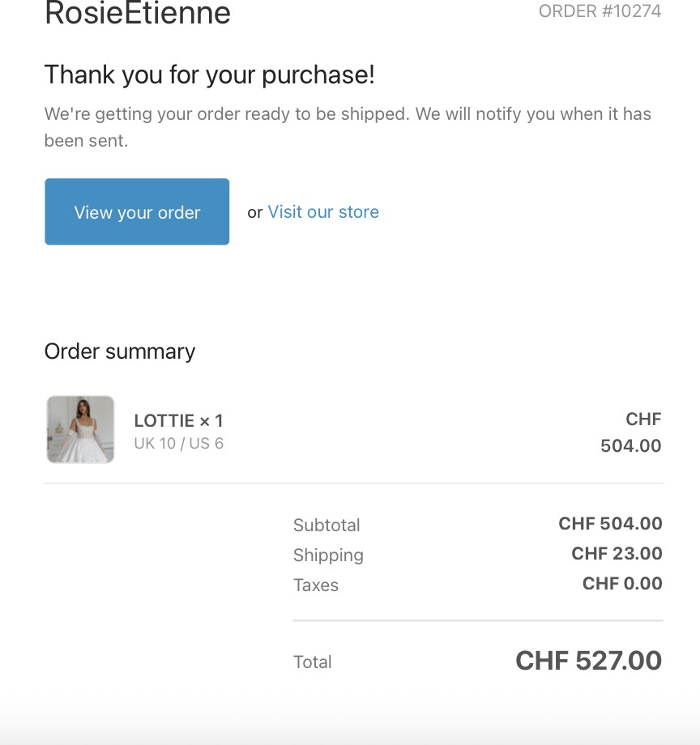Click the RosieEtienne store name header

138,14
